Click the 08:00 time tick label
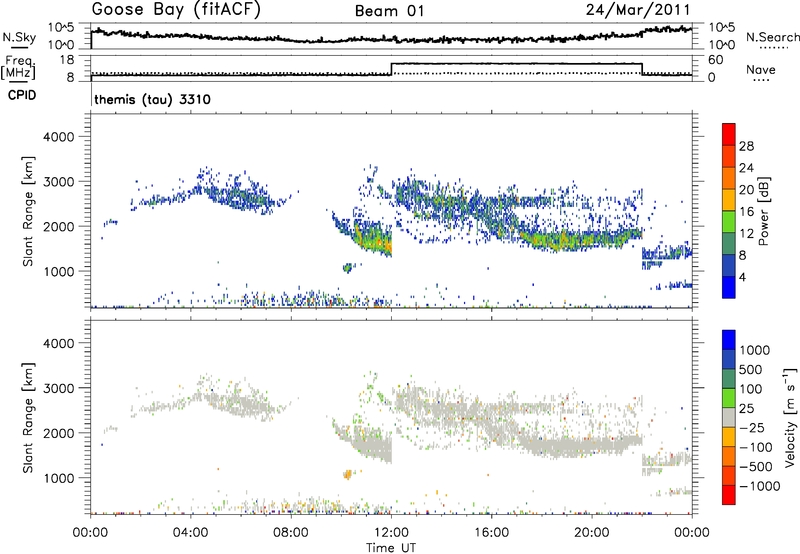Image resolution: width=800 pixels, height=554 pixels. click(291, 533)
